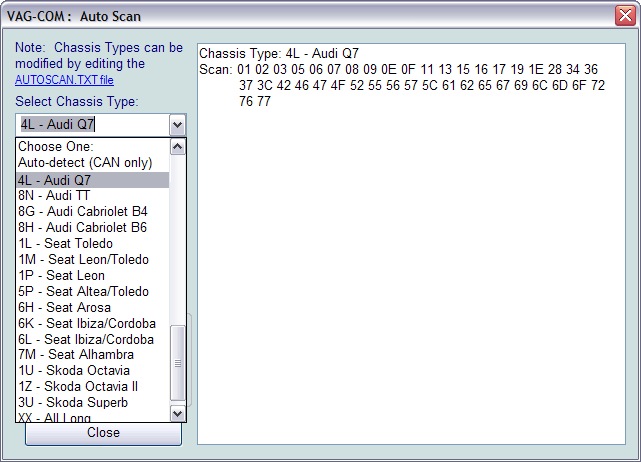The image size is (641, 462).
Task: Select 6H - Seat Arosa entry
Action: click(x=64, y=308)
